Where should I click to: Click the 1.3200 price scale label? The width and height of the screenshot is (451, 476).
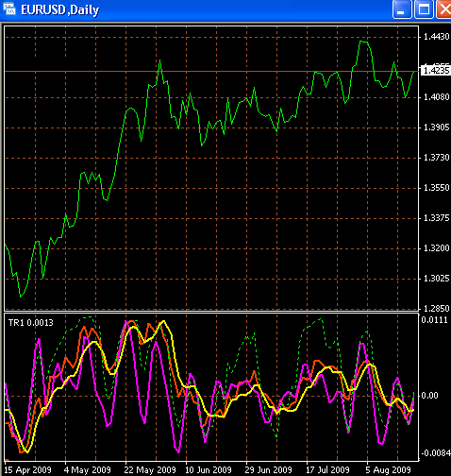point(437,248)
